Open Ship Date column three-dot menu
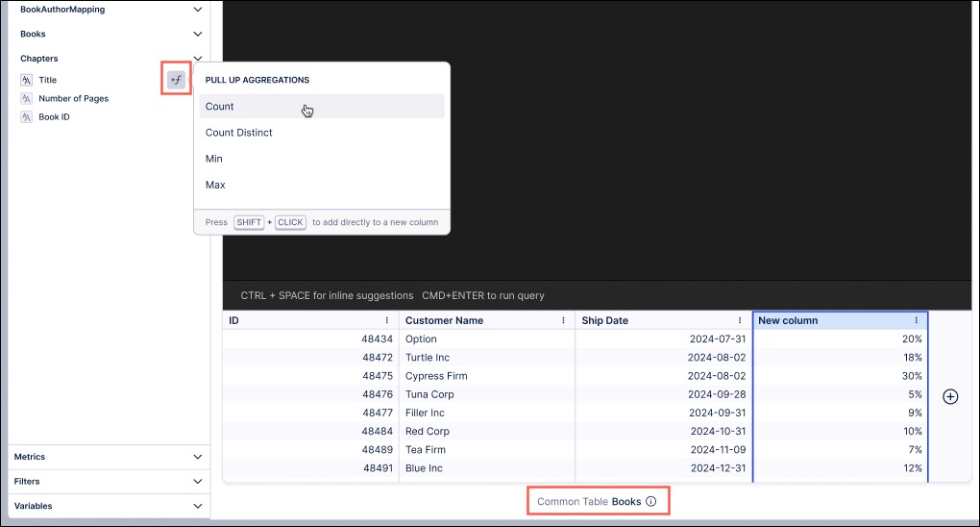Screen dimensions: 980x527 tap(740, 320)
